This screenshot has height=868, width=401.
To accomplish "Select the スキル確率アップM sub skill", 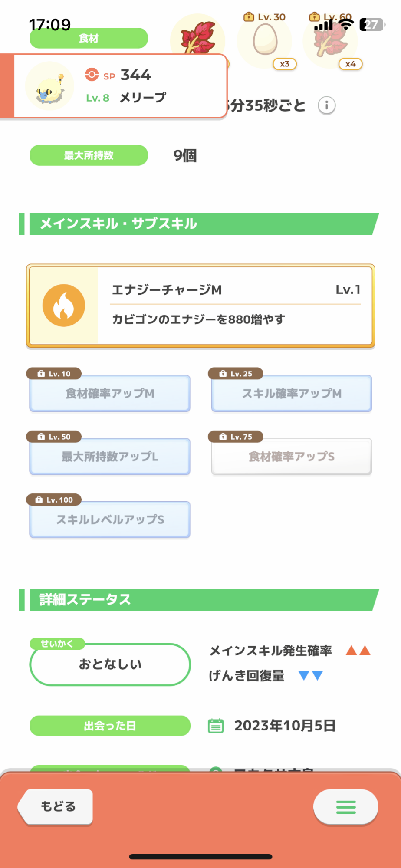I will point(292,393).
